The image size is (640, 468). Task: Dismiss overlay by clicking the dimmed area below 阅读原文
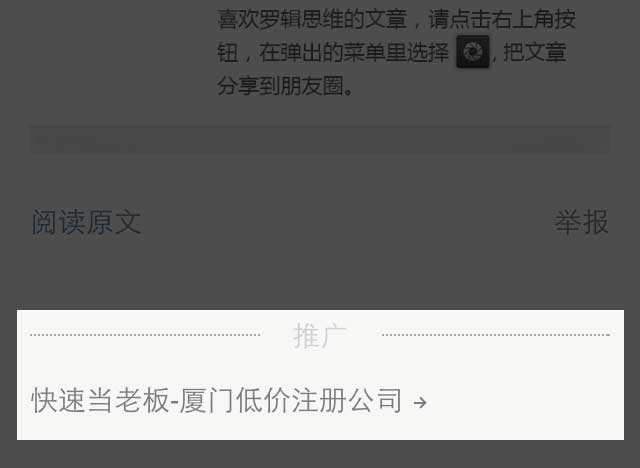pyautogui.click(x=163, y=277)
